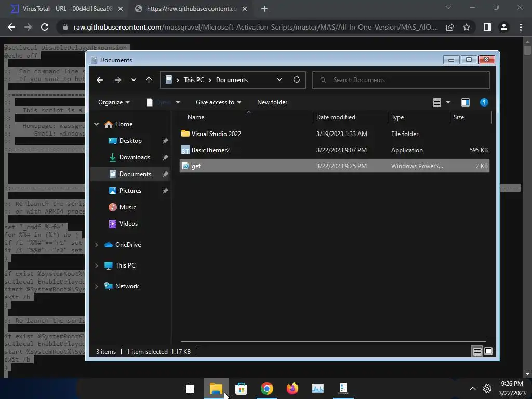Open Videos in navigation pane
The image size is (532, 399).
click(128, 224)
